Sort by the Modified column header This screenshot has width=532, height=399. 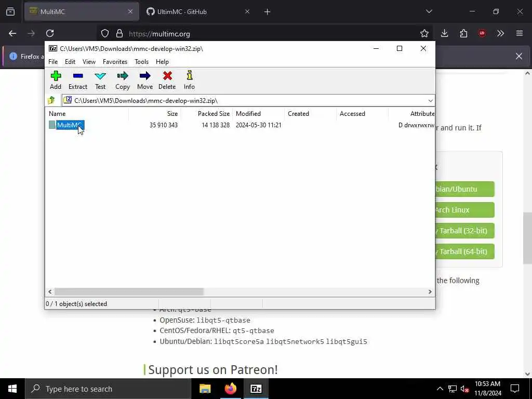click(x=259, y=114)
